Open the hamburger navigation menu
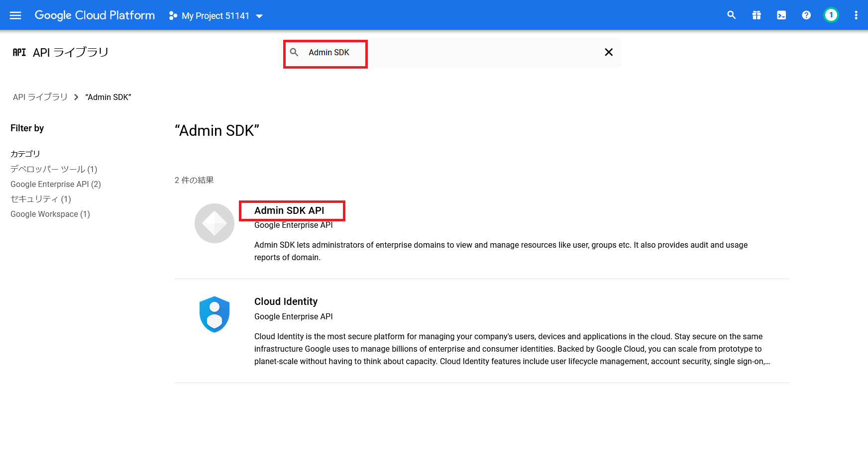 point(15,15)
